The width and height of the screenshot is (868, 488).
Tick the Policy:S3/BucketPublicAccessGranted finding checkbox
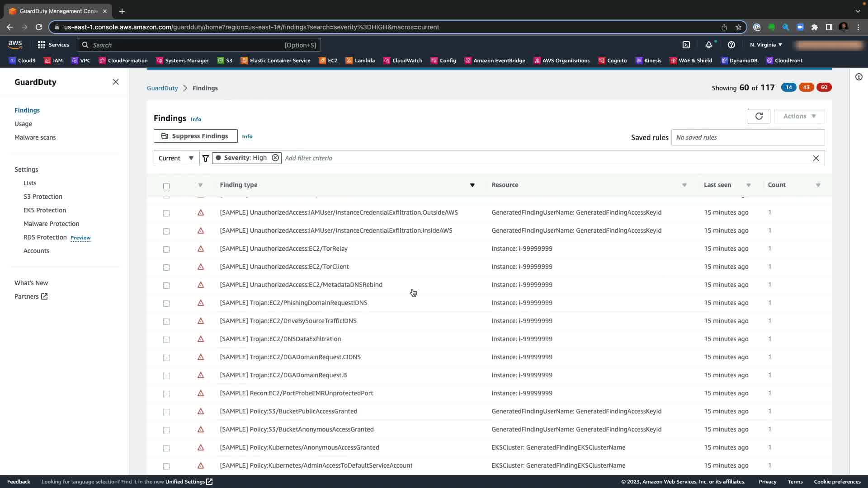click(166, 412)
